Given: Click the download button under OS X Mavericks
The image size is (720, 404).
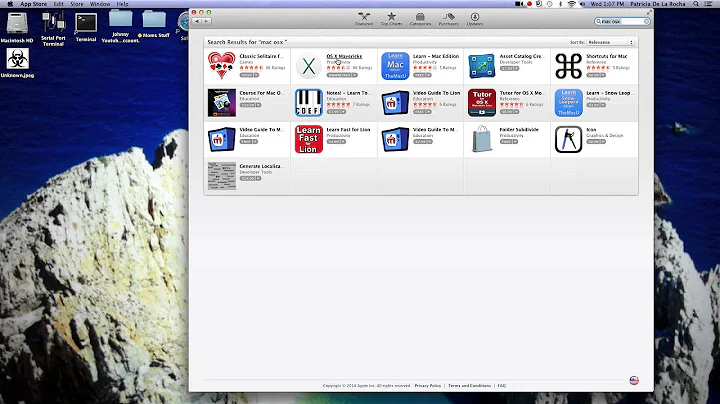Looking at the screenshot, I should 342,75.
